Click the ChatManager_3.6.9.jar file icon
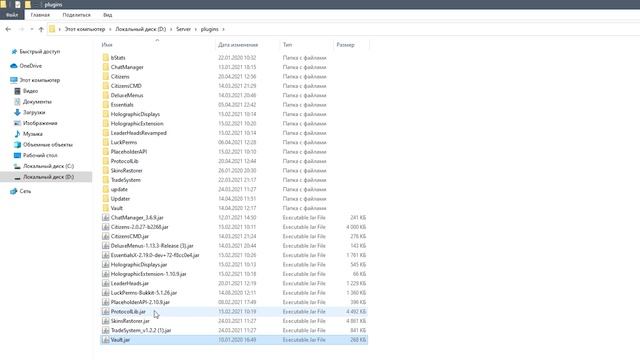The height and width of the screenshot is (360, 640). [106, 218]
